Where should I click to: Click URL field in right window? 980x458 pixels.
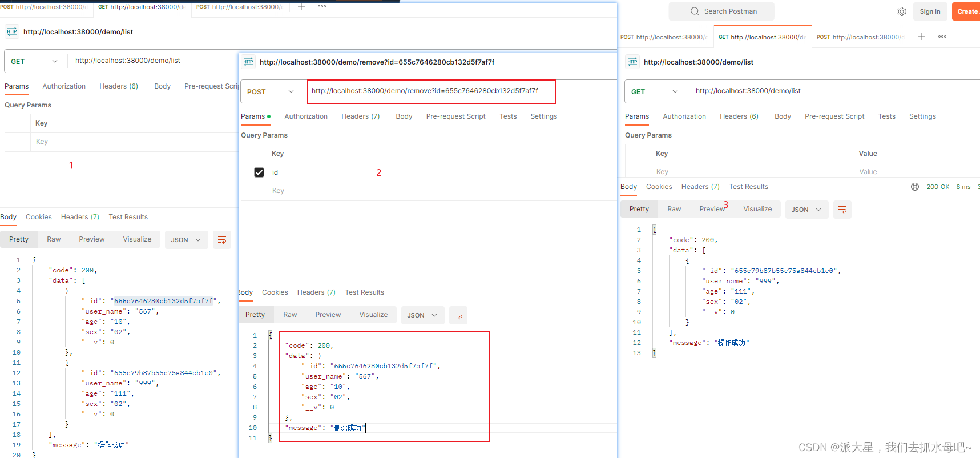[834, 91]
